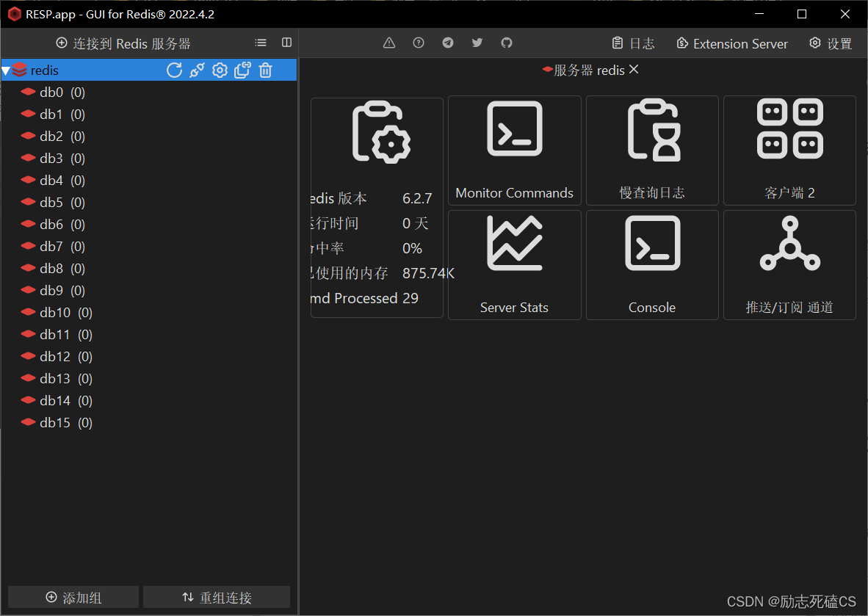Duplicate the redis connection
Screen dimensions: 868x616
(242, 70)
